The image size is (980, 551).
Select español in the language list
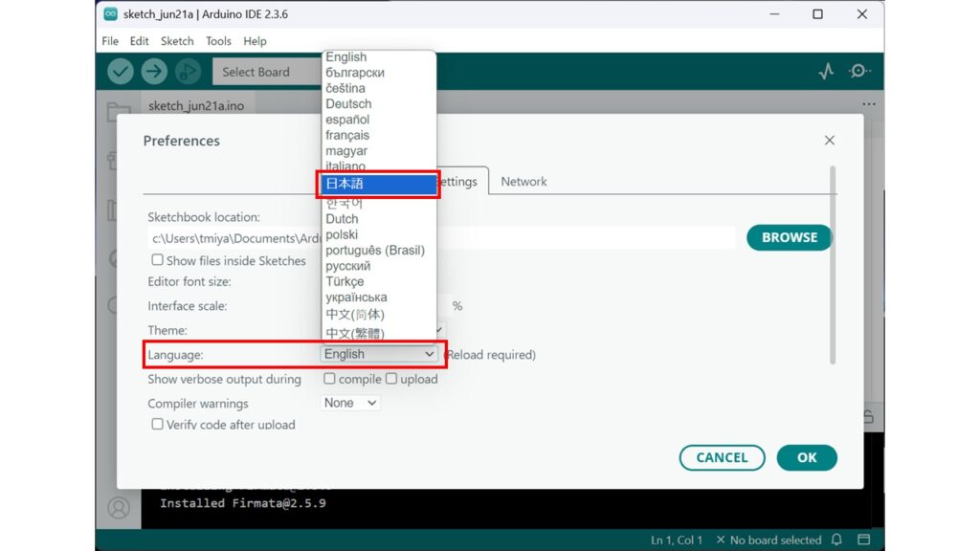pos(378,120)
